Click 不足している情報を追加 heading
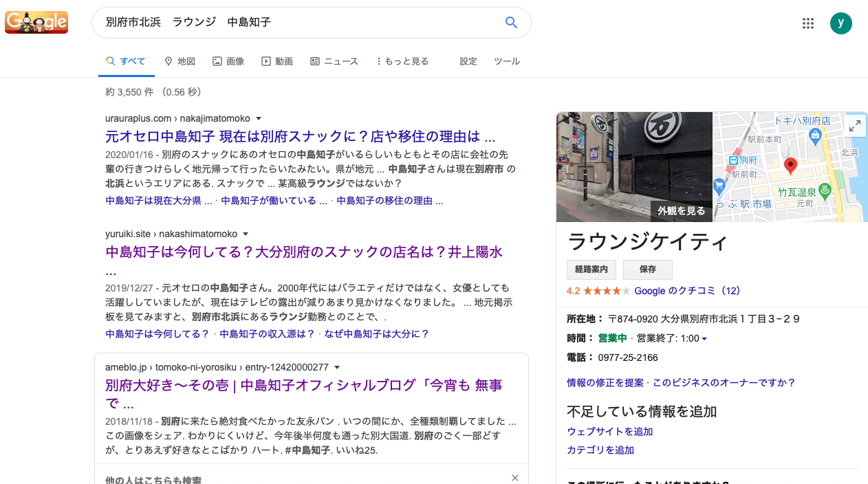This screenshot has height=484, width=868. tap(642, 412)
